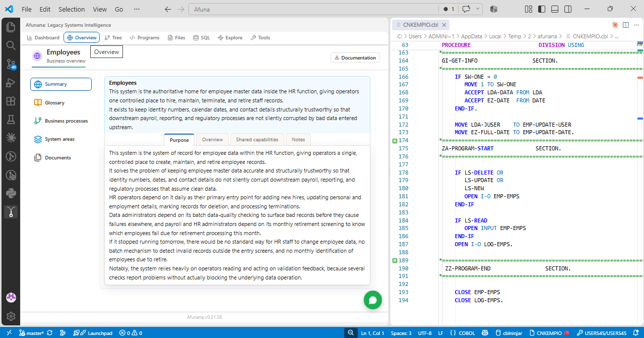Click the Claude starburst icon in editor toolbar
644x338 pixels.
[615, 25]
